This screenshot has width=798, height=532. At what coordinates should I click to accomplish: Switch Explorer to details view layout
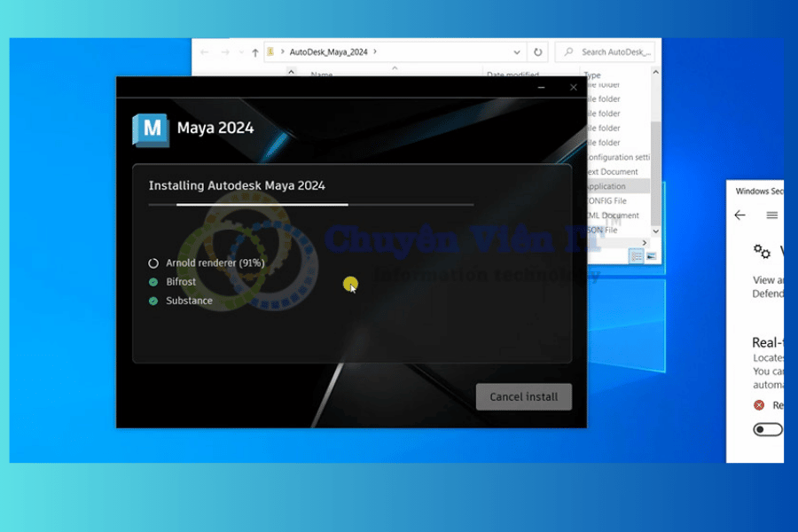pyautogui.click(x=636, y=256)
